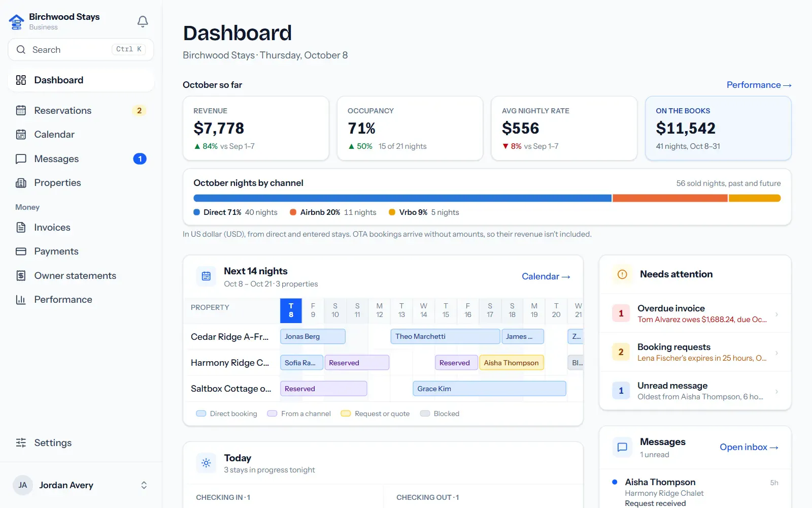Viewport: 812px width, 508px height.
Task: Select the Saltbox Cottage property row name
Action: [231, 389]
